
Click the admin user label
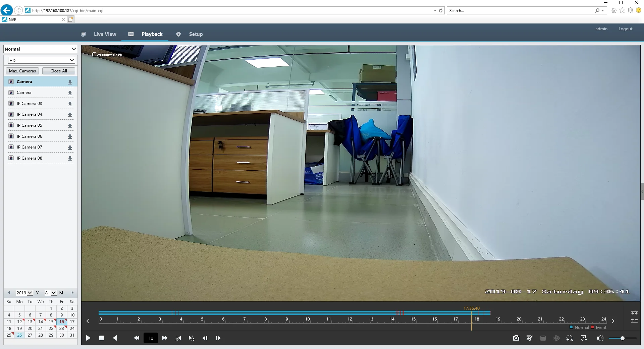[x=601, y=29]
